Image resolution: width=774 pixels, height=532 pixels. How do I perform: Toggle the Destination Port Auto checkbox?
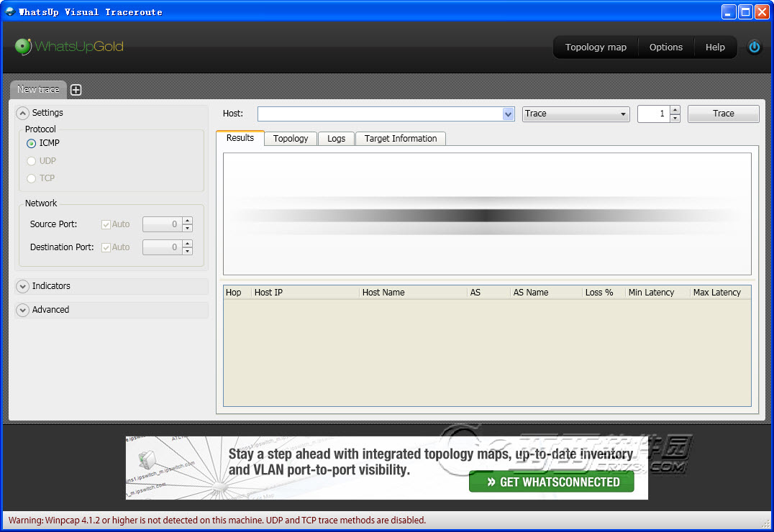coord(106,248)
